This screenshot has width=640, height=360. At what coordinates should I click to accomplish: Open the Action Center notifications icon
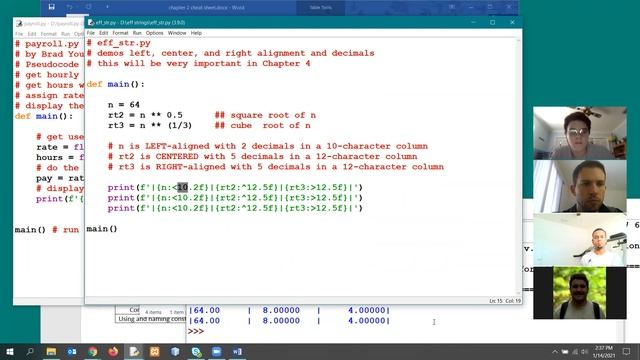(627, 351)
